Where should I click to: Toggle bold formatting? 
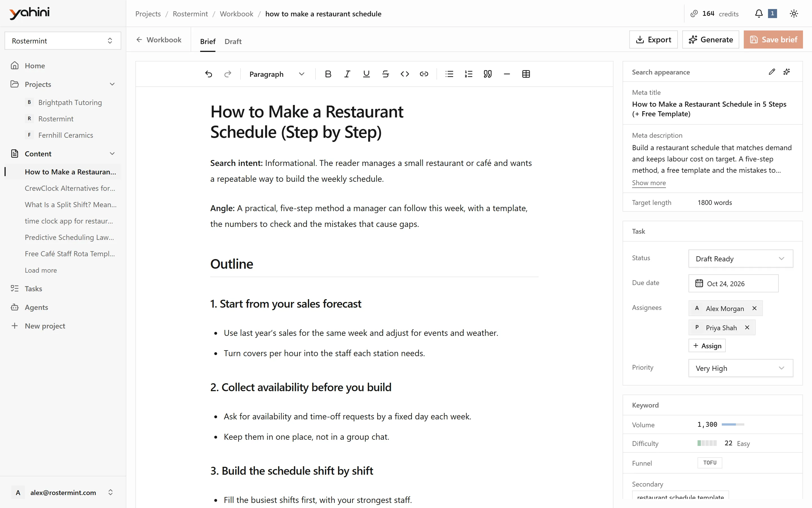[x=328, y=74]
